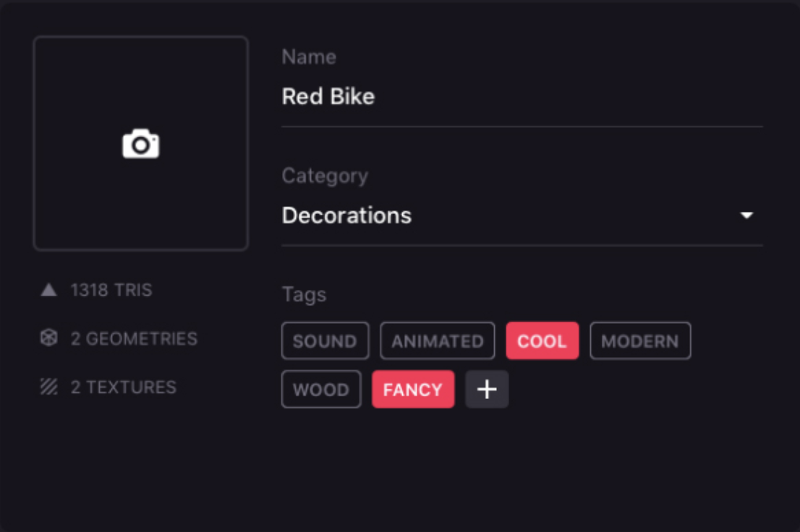The height and width of the screenshot is (532, 800).
Task: Activate the WOOD tag
Action: click(x=321, y=389)
